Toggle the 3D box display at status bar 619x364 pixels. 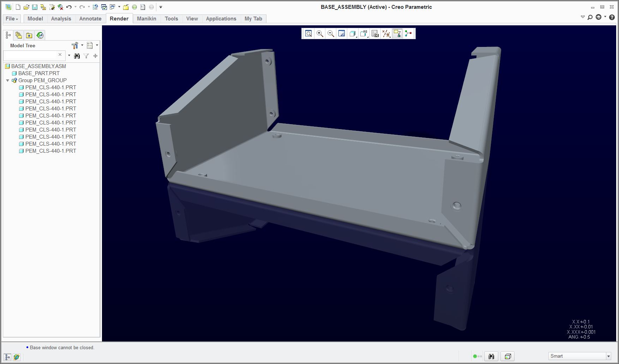[x=508, y=356]
